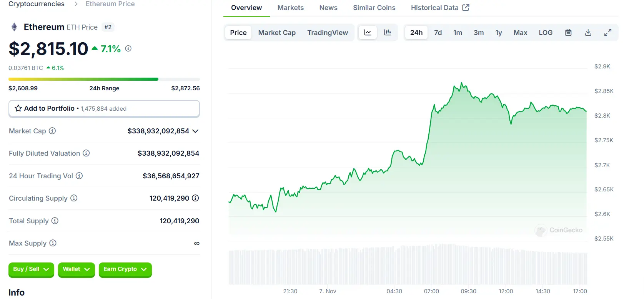The image size is (644, 299).
Task: Show Max Supply info icon
Action: 53,243
